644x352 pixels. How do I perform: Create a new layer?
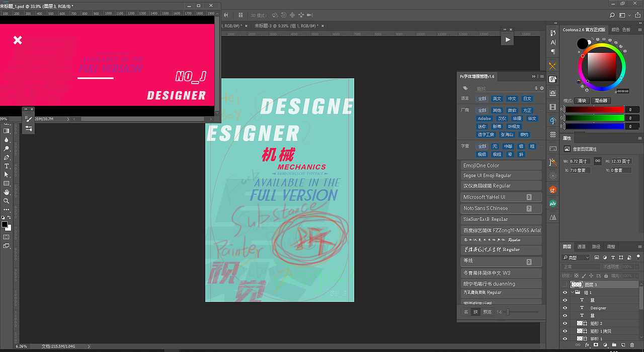pos(623,345)
